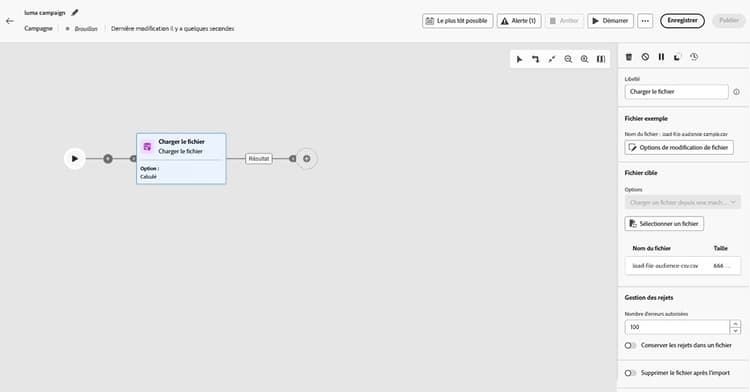Zoom out of the workflow canvas
This screenshot has height=392, width=750.
(x=568, y=59)
